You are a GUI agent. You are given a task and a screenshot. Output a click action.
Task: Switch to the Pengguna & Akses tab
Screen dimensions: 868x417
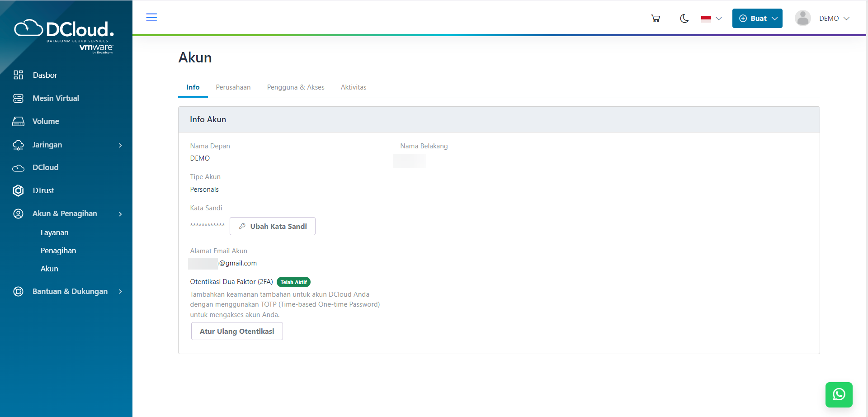pyautogui.click(x=296, y=87)
